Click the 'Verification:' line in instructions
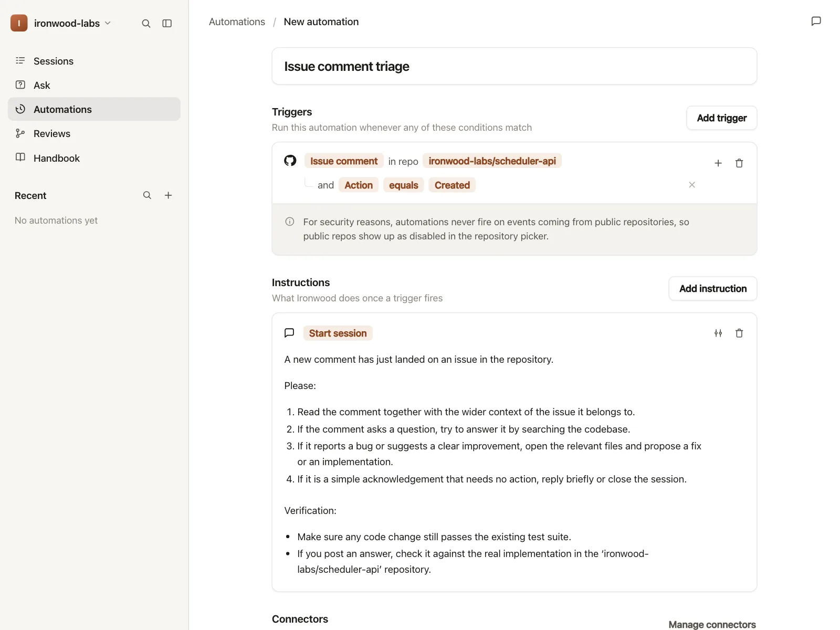840x630 pixels. click(x=310, y=510)
